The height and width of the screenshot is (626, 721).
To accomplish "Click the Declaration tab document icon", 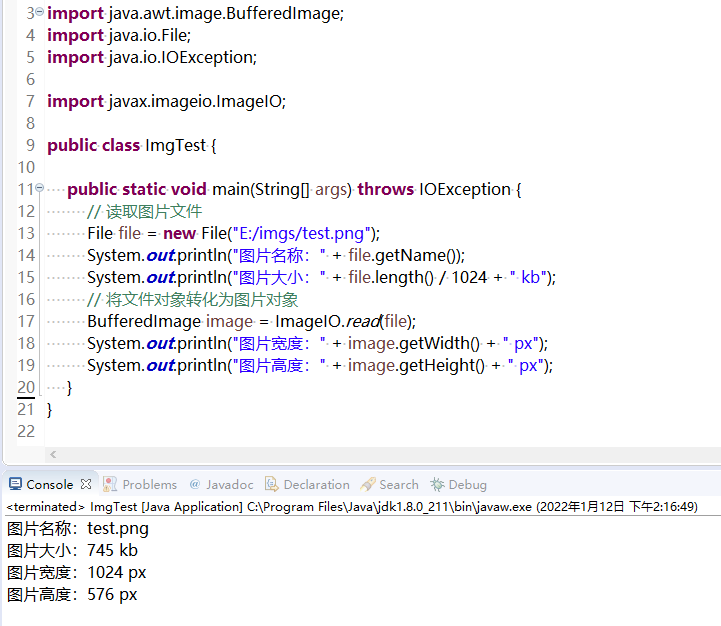I will (x=272, y=484).
